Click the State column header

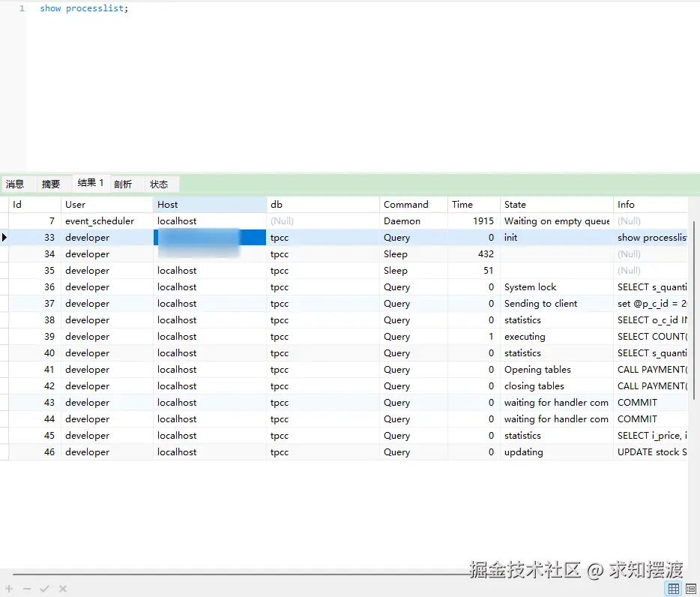[557, 205]
